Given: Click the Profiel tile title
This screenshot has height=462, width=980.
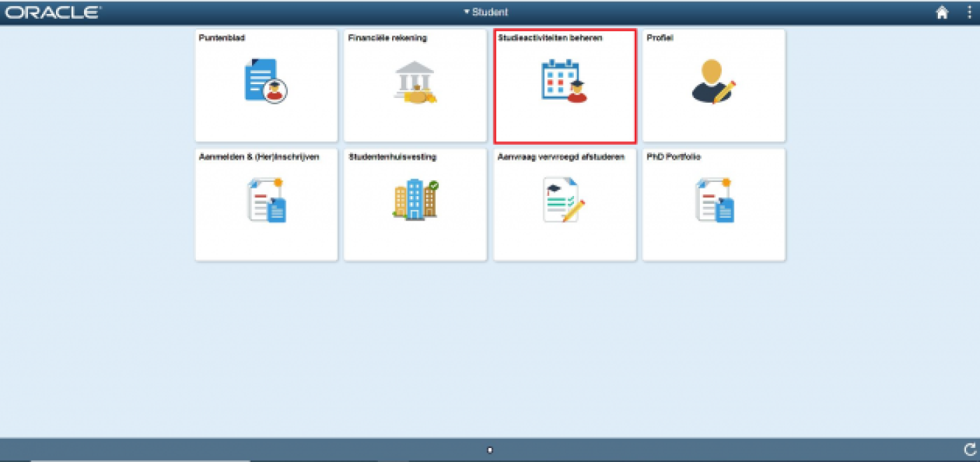Looking at the screenshot, I should (x=660, y=38).
